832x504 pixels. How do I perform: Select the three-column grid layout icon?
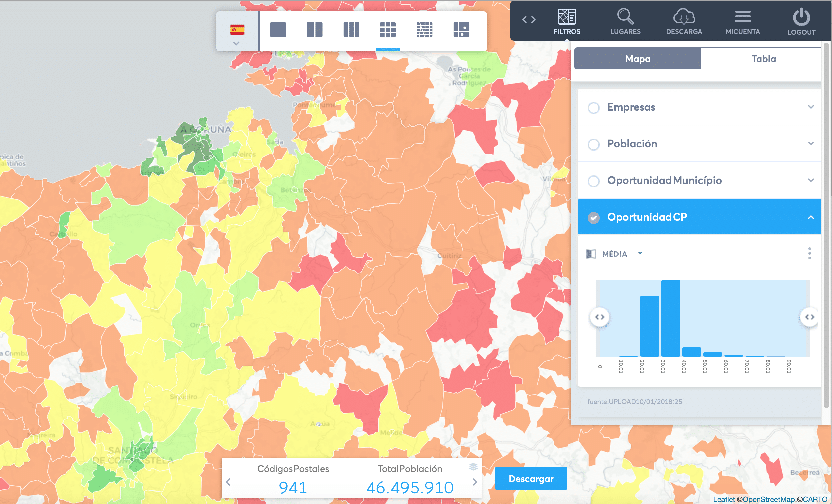coord(351,30)
